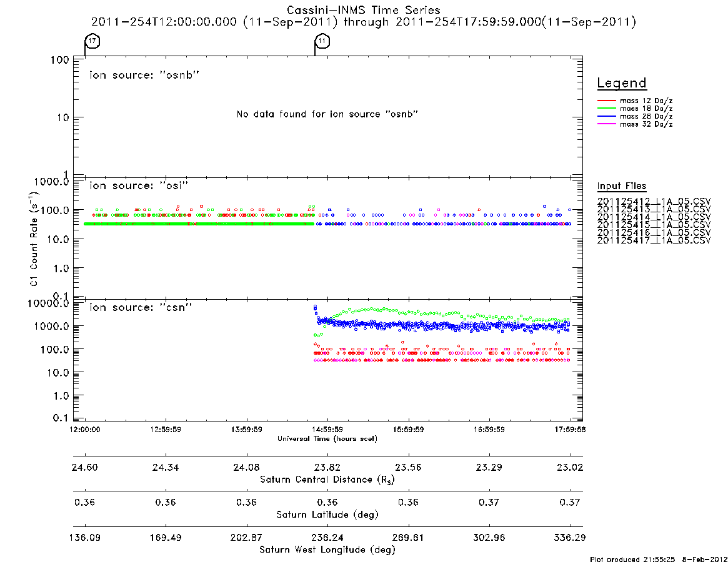Click the timeline marker labeled 17

92,41
